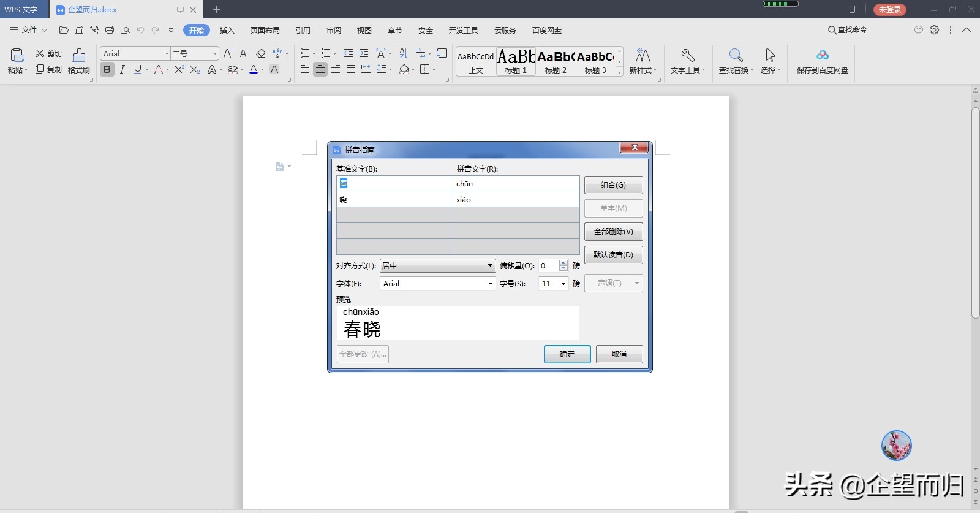
Task: Click the borders grid icon
Action: (x=424, y=69)
